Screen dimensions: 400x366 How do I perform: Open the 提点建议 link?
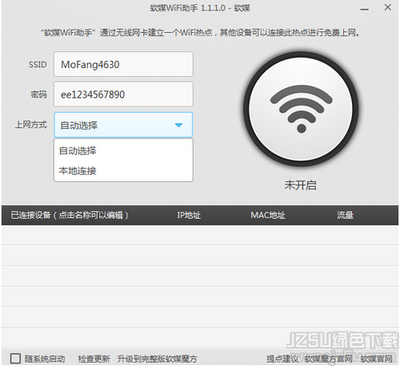(x=282, y=359)
